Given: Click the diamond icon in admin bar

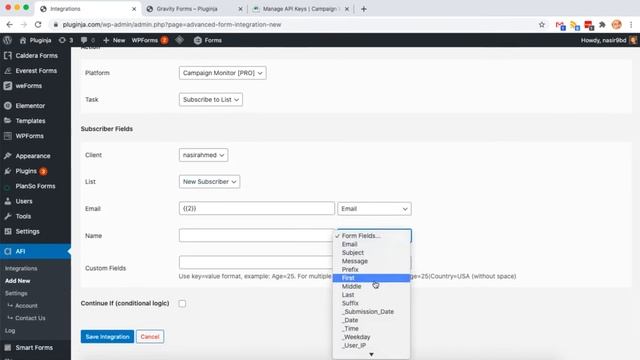Looking at the screenshot, I should click(179, 40).
